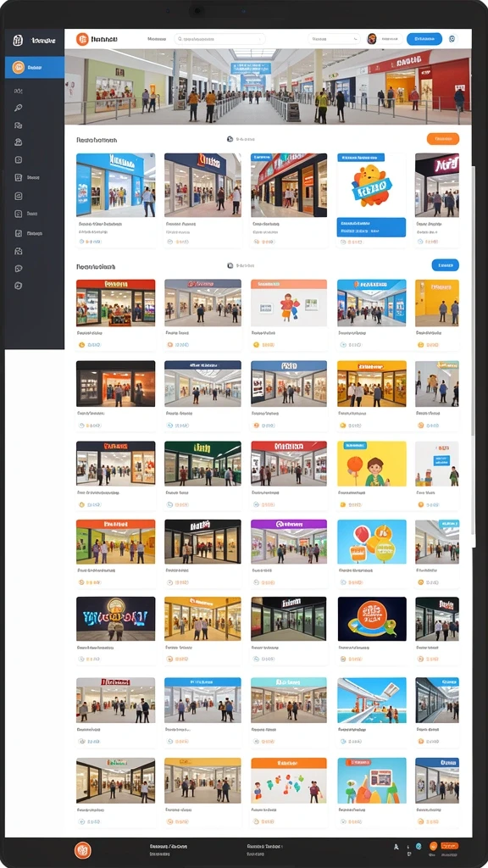This screenshot has height=868, width=488.
Task: Click the blue button beside the second section heading
Action: 446,265
